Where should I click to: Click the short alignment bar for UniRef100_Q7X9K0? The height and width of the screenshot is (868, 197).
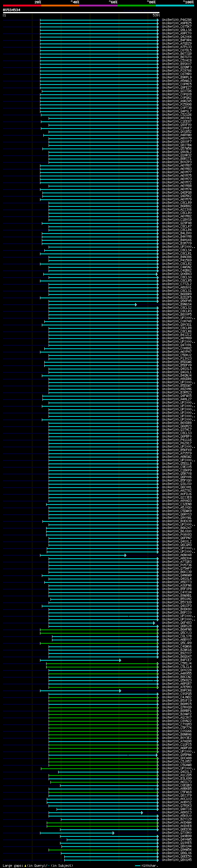77,833
